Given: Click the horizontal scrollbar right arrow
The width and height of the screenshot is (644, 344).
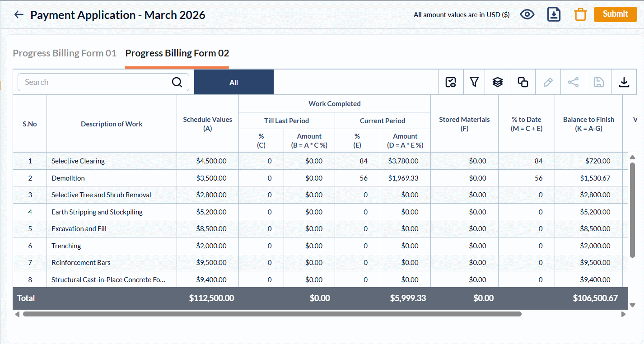Looking at the screenshot, I should (624, 314).
